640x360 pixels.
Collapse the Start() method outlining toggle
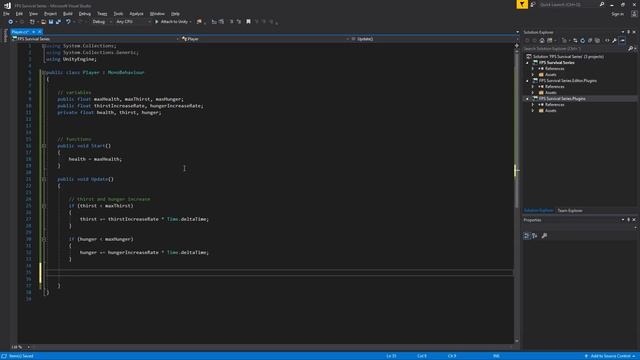[44, 146]
